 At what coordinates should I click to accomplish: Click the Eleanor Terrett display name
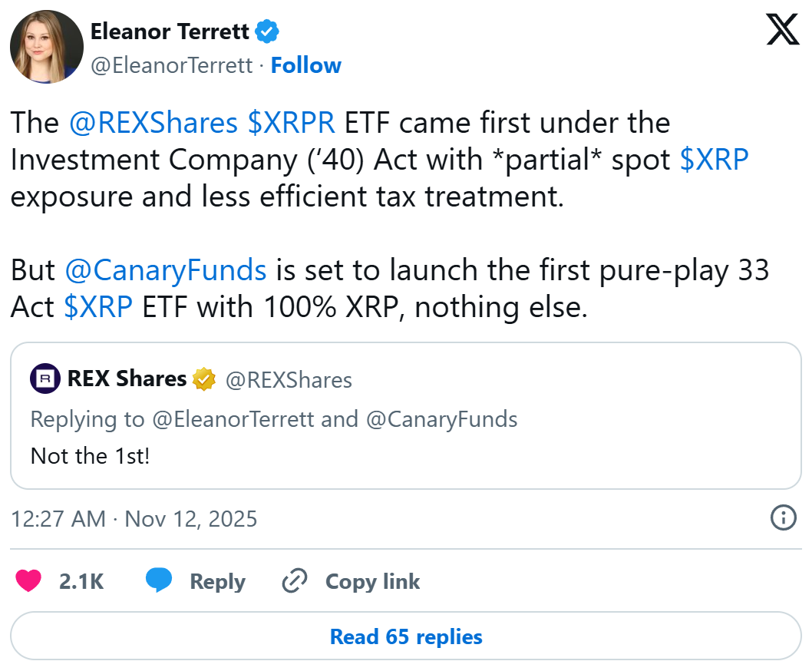click(x=170, y=31)
